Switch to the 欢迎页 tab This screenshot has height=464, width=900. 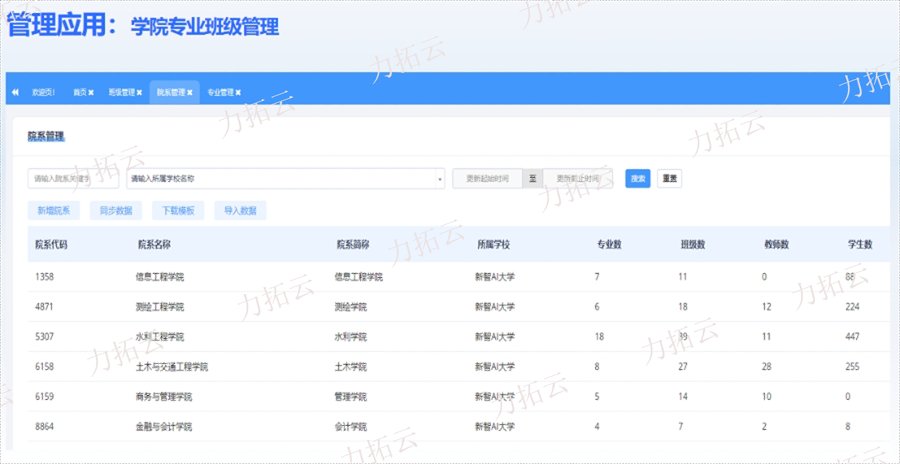click(x=43, y=92)
